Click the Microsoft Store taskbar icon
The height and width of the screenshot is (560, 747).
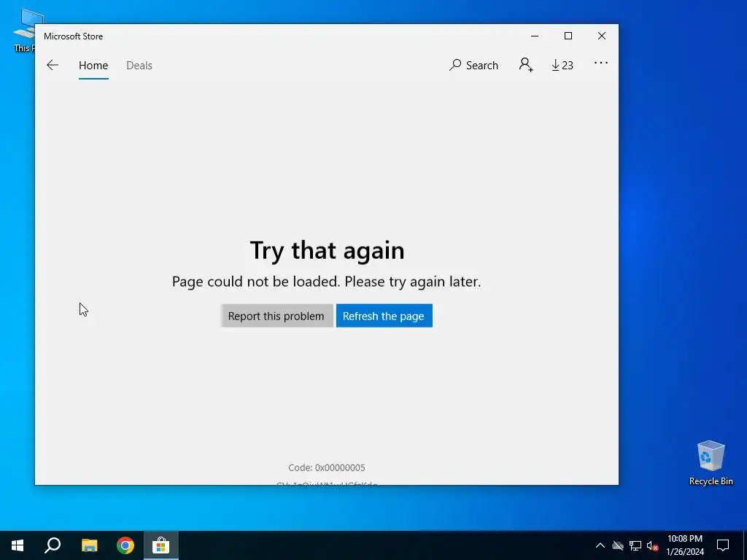(161, 545)
